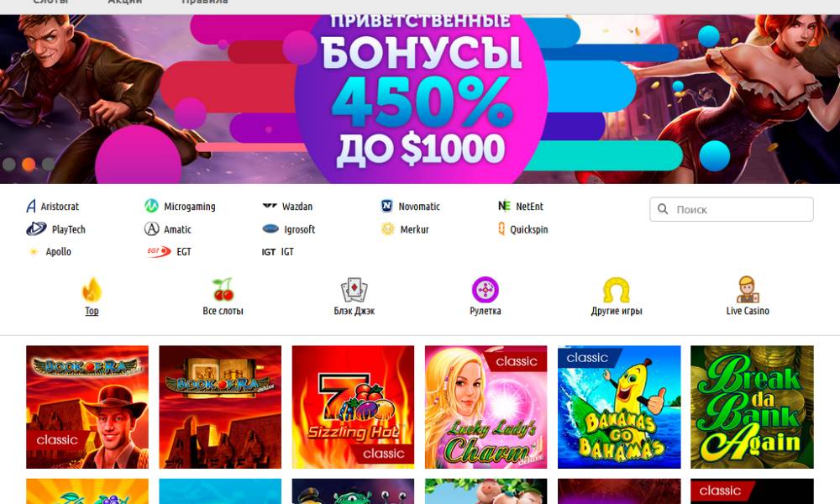Switch to the third banner slide dot
840x504 pixels.
click(x=48, y=164)
